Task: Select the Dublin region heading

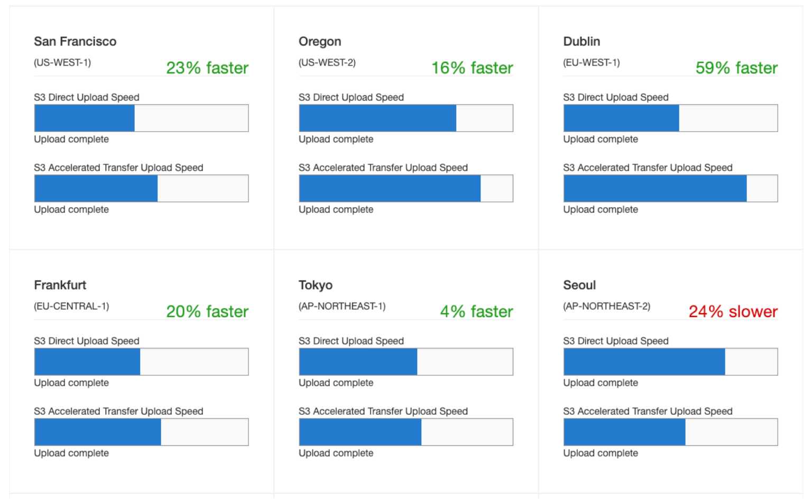Action: [x=582, y=41]
